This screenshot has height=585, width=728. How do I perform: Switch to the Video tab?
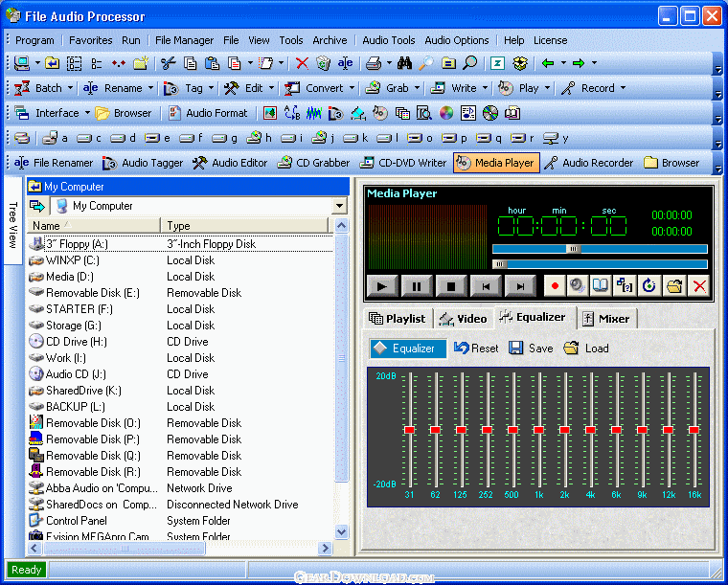[464, 319]
